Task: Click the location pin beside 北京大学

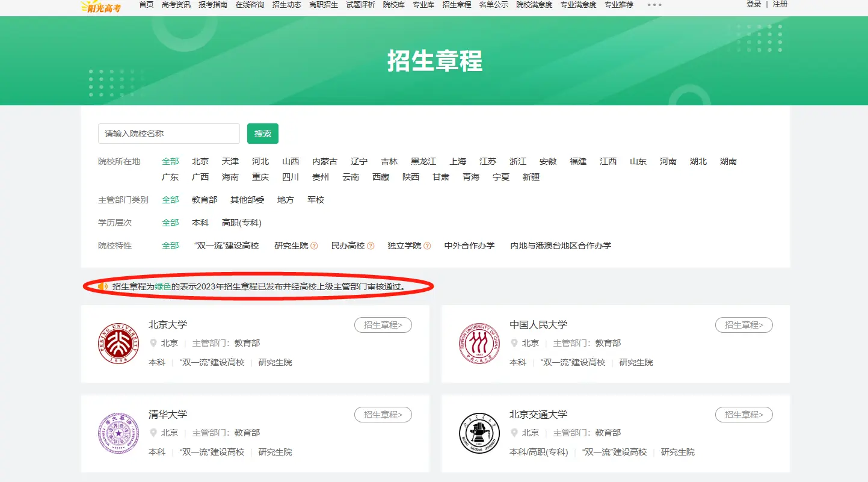Action: [x=152, y=343]
